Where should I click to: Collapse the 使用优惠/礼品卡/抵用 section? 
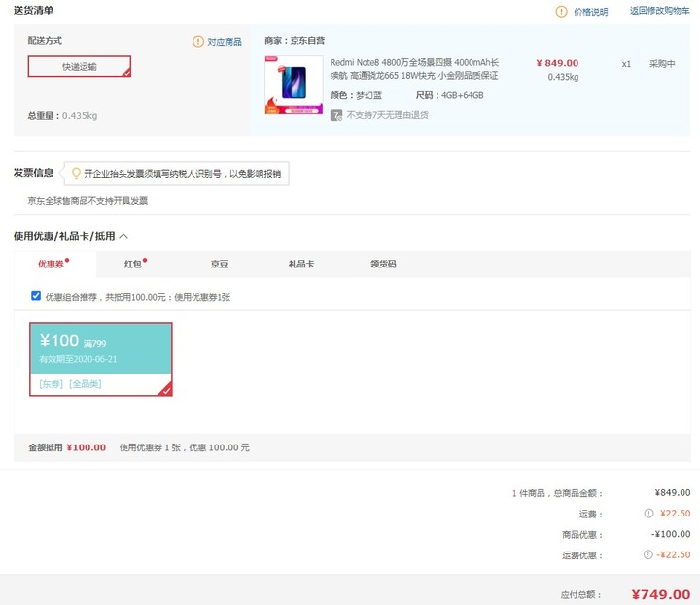pyautogui.click(x=123, y=236)
